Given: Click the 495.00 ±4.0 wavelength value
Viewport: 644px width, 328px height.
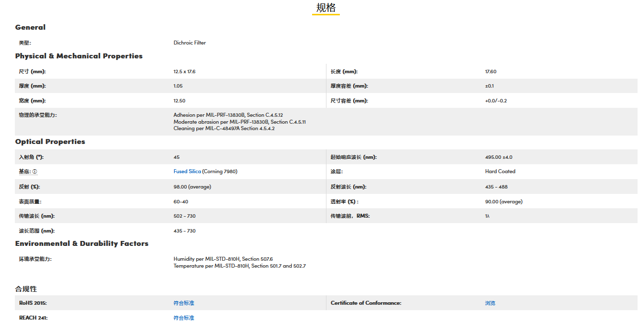Looking at the screenshot, I should point(498,157).
